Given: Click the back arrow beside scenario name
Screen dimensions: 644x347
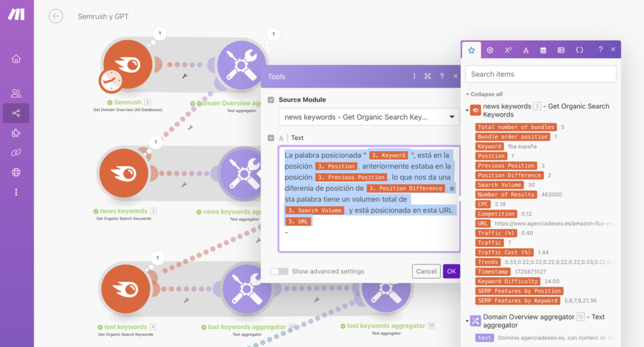Looking at the screenshot, I should click(56, 16).
